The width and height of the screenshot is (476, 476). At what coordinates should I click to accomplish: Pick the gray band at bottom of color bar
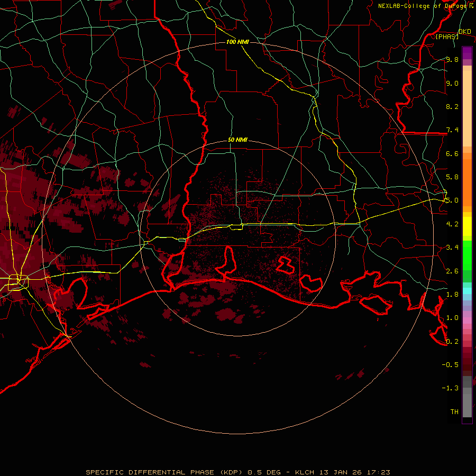click(467, 405)
